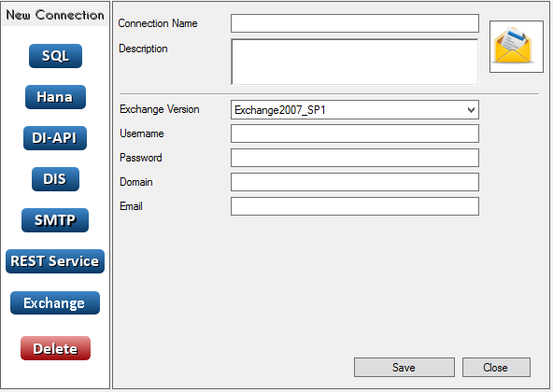
Task: Pick the DIS connection type
Action: (x=55, y=179)
